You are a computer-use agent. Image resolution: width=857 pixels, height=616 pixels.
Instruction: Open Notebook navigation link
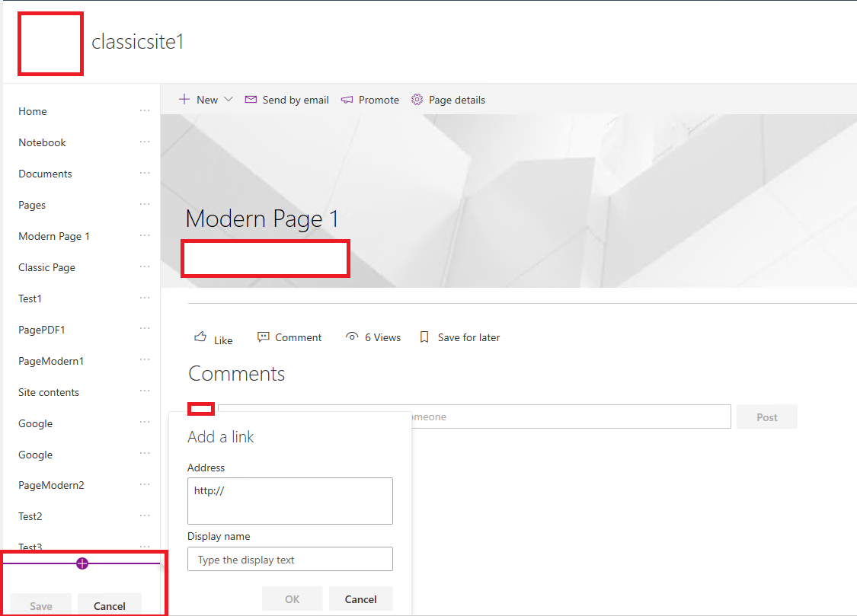tap(42, 142)
